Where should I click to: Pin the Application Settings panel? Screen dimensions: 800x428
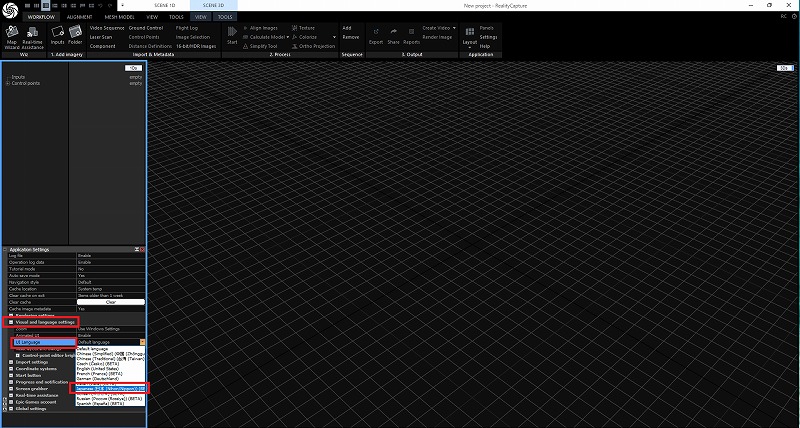coord(137,249)
